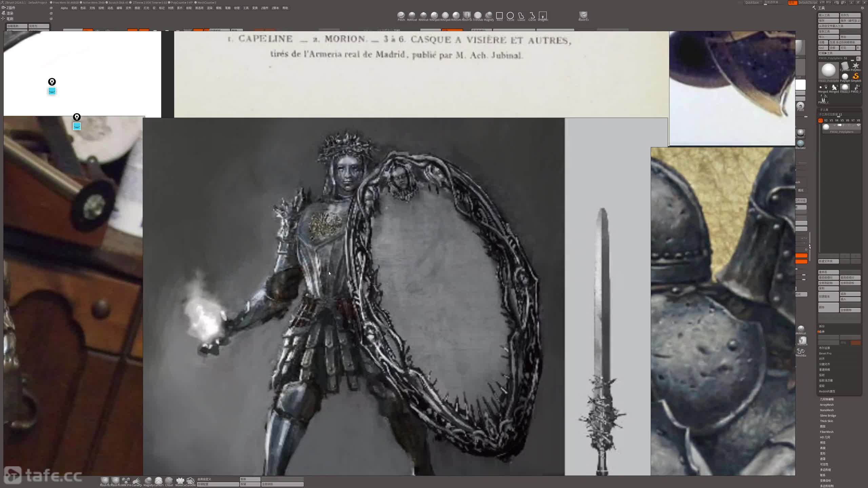Screen dimensions: 868x488
Task: Click the QuickSave button
Action: [x=752, y=2]
